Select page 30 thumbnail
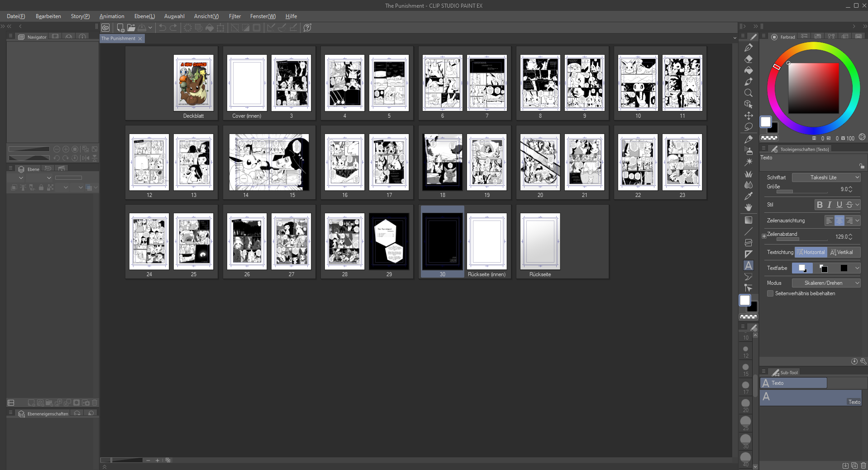This screenshot has height=470, width=868. [x=442, y=241]
